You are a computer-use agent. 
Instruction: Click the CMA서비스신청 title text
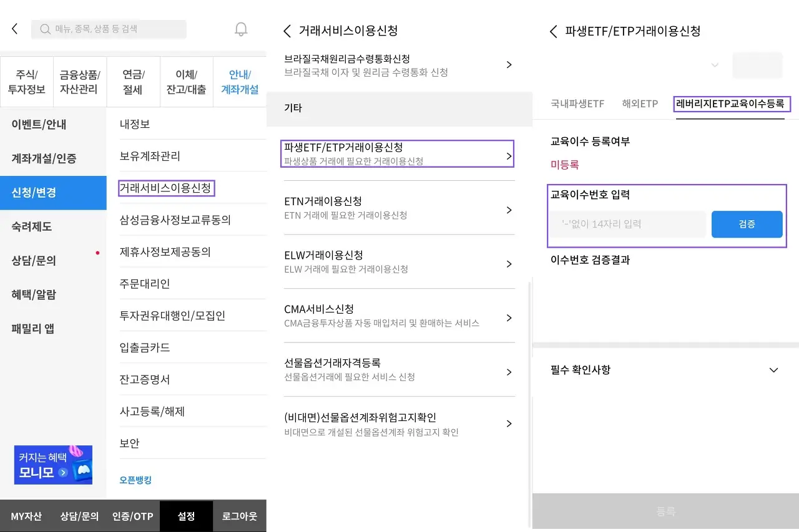pyautogui.click(x=319, y=309)
